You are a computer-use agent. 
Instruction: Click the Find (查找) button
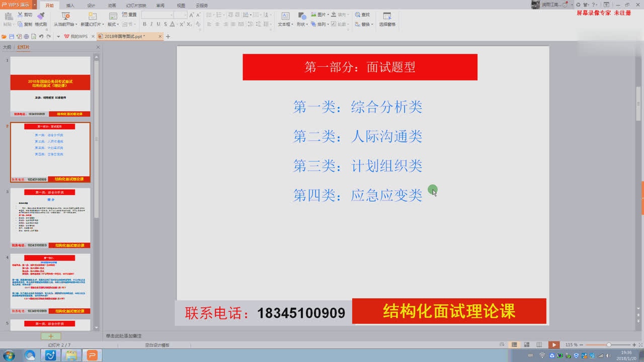point(362,15)
